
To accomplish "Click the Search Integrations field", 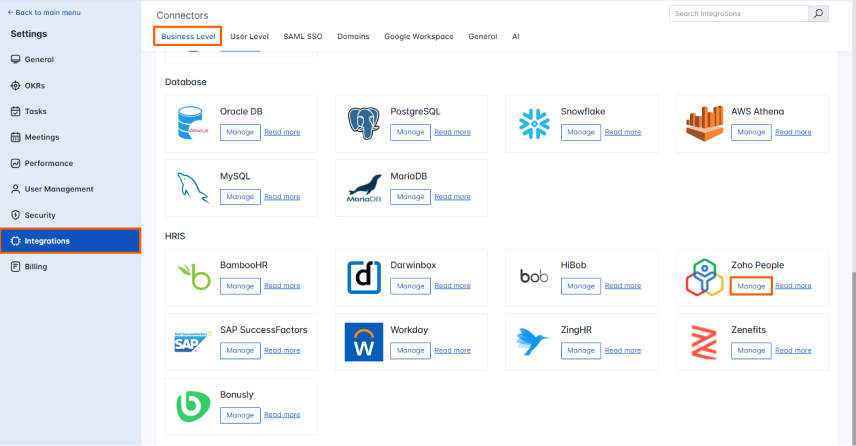I will (x=739, y=14).
